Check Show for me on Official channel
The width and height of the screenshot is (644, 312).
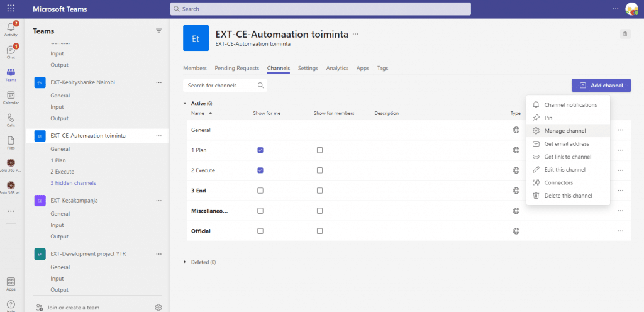coord(260,231)
